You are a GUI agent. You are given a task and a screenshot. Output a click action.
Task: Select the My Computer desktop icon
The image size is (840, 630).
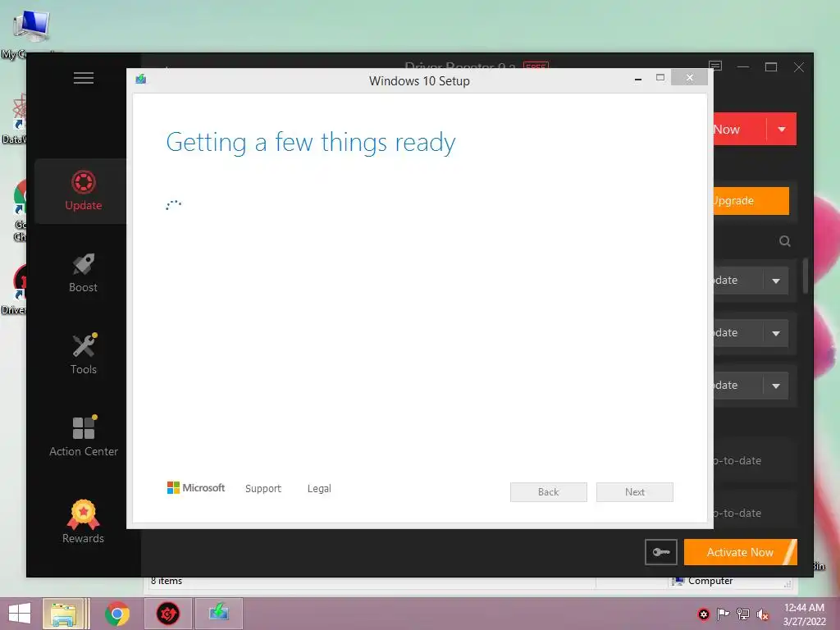pyautogui.click(x=30, y=33)
